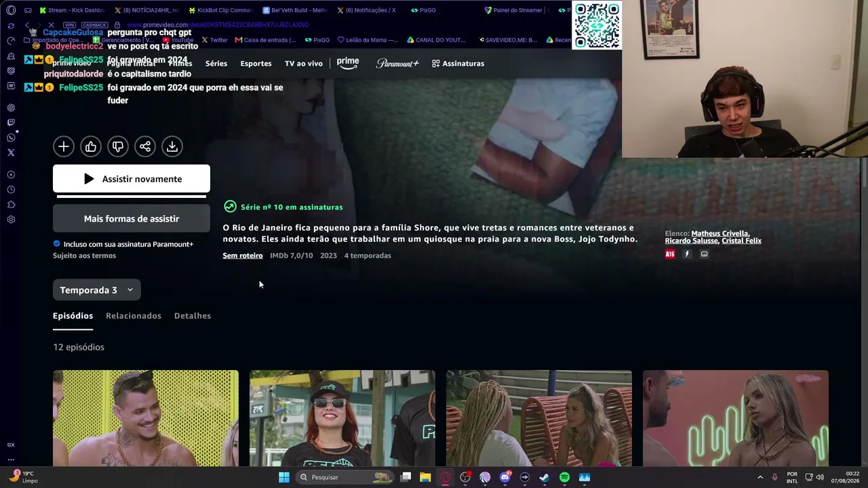
Task: Click the A16 age rating badge
Action: [x=670, y=254]
